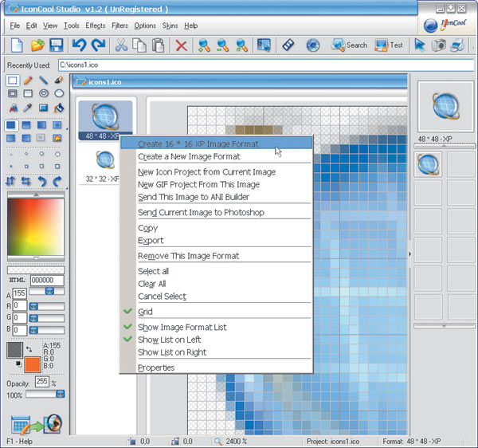Click the red X delete icon
478x448 pixels.
[x=181, y=45]
